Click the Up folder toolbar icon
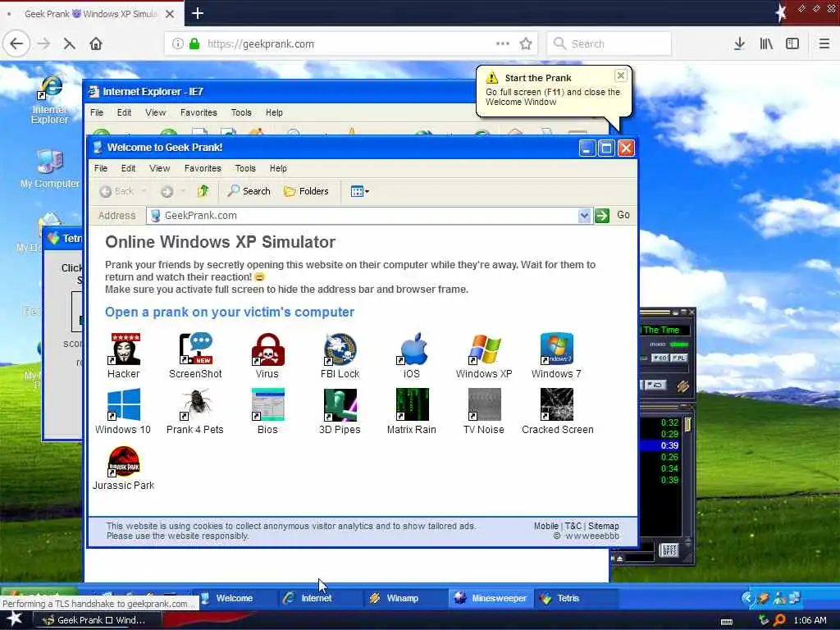The height and width of the screenshot is (630, 840). point(203,191)
